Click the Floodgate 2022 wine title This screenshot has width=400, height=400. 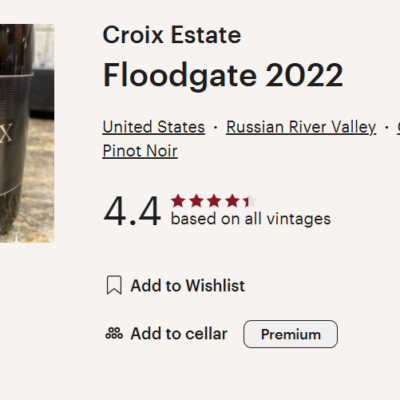tap(223, 76)
